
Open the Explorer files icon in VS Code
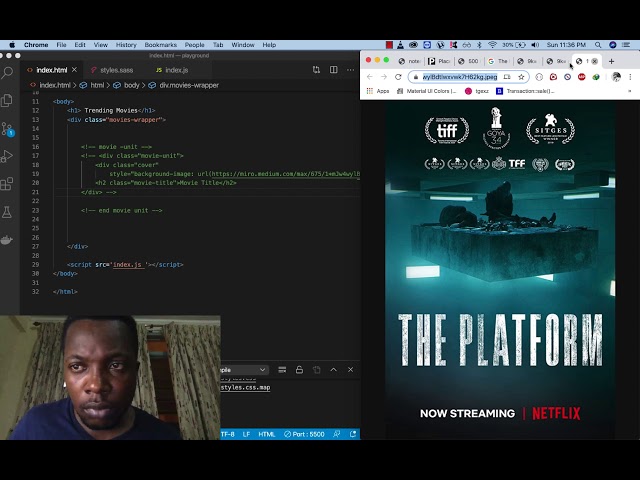point(7,100)
